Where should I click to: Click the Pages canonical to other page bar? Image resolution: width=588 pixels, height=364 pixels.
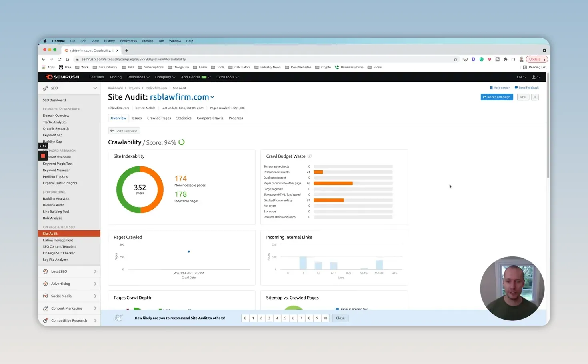333,183
